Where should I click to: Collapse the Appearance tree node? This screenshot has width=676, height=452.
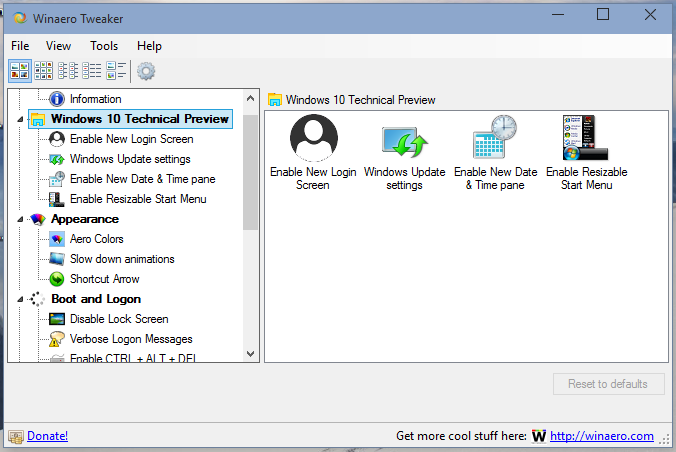click(20, 220)
